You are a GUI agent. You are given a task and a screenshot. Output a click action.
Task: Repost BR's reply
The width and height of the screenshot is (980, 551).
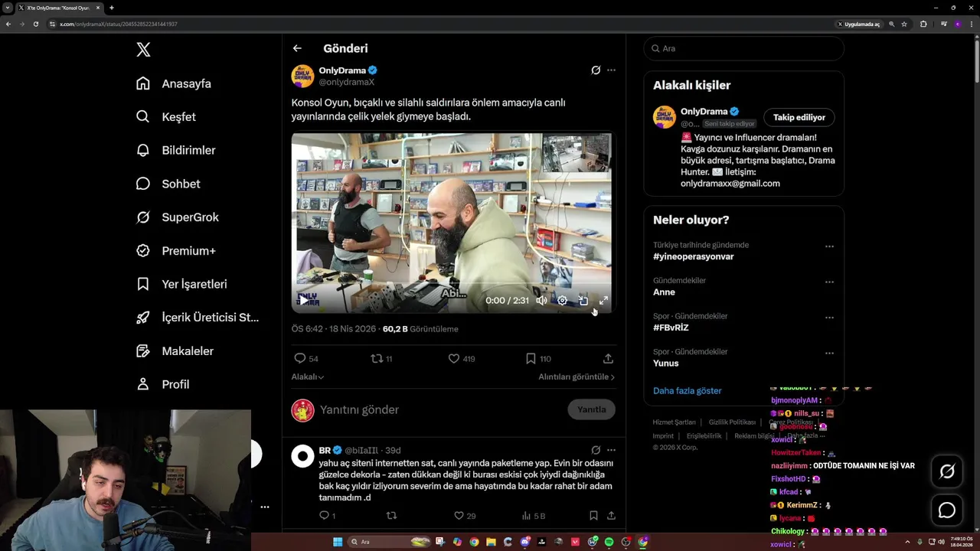[x=391, y=516]
